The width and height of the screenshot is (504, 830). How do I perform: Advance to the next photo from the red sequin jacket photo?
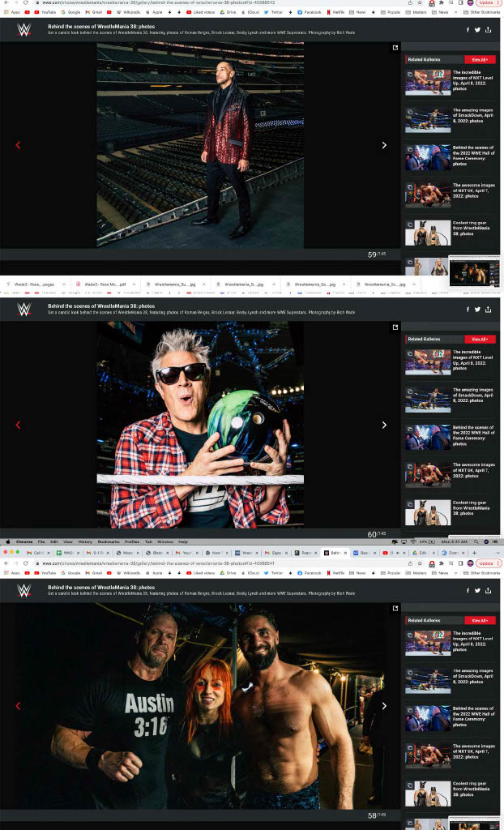point(384,145)
